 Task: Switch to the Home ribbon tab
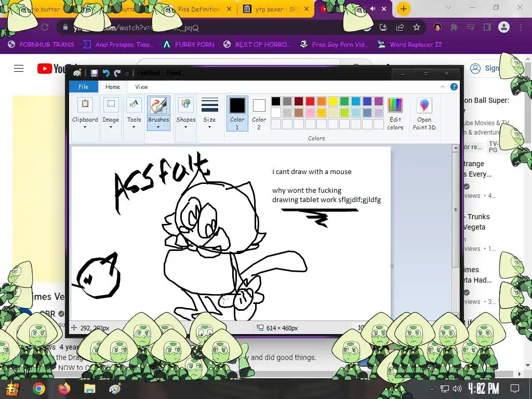pyautogui.click(x=113, y=87)
